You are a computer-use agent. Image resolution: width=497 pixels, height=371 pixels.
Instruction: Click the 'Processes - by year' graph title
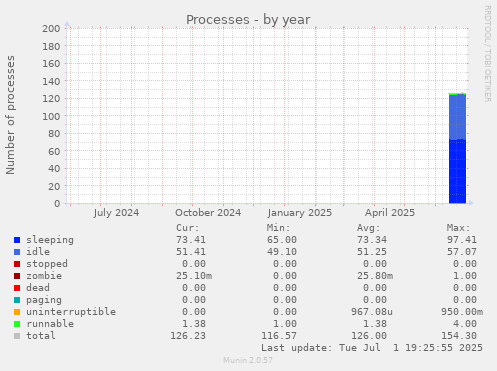[248, 20]
